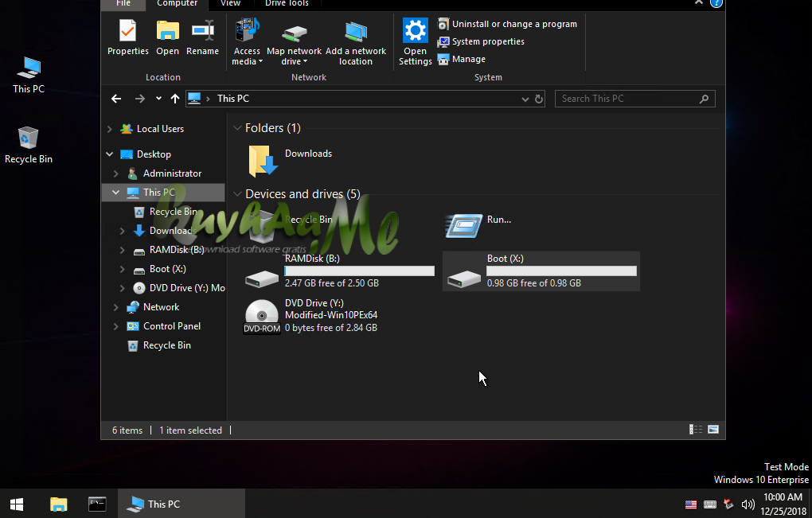
Task: Click the US flag language indicator
Action: coord(691,504)
